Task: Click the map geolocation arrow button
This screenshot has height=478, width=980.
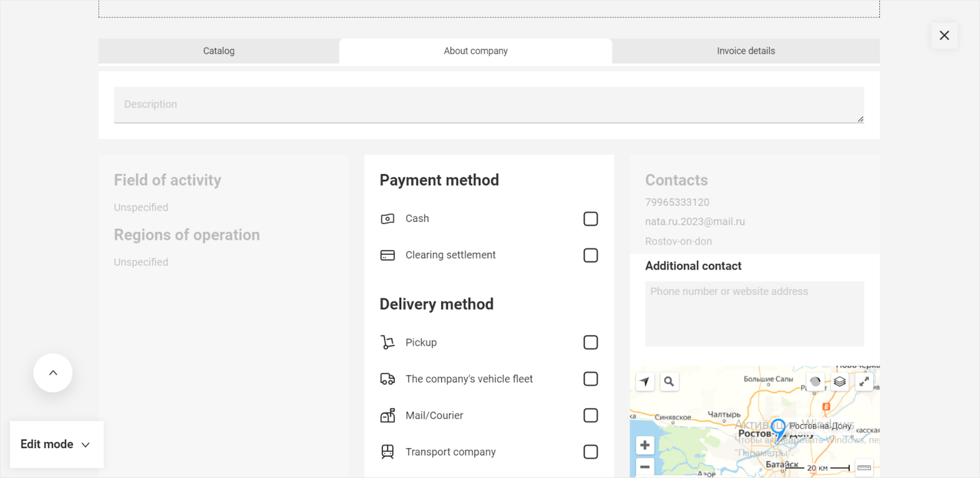Action: [x=644, y=382]
